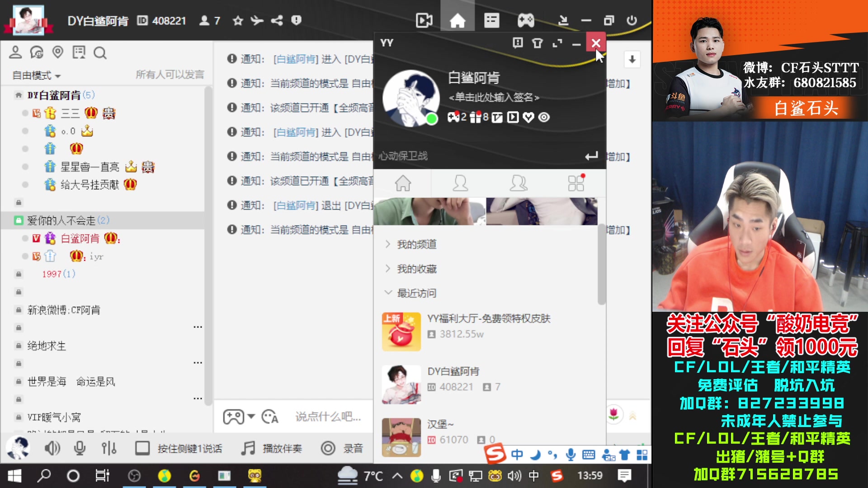Open the game emoji dropdown arrow in chat input

[x=251, y=416]
